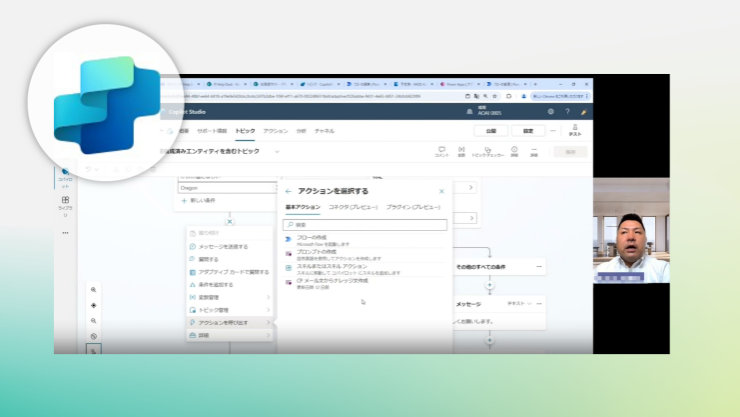Open the アクション tab in the top navigation
This screenshot has height=417, width=740.
click(276, 131)
